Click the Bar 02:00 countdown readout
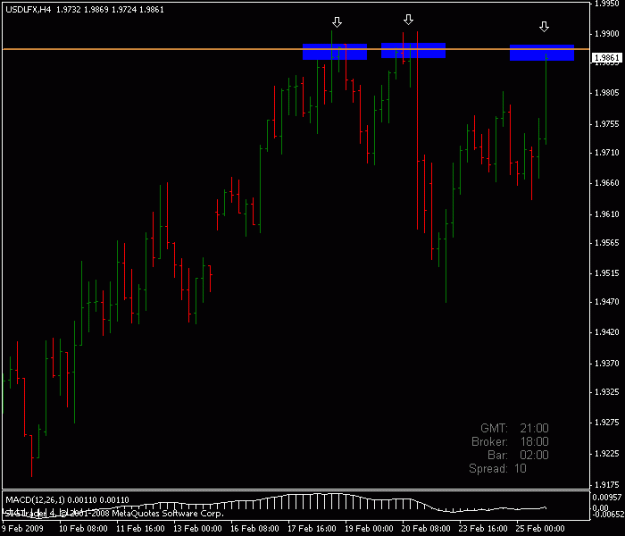This screenshot has height=536, width=625. coord(518,455)
